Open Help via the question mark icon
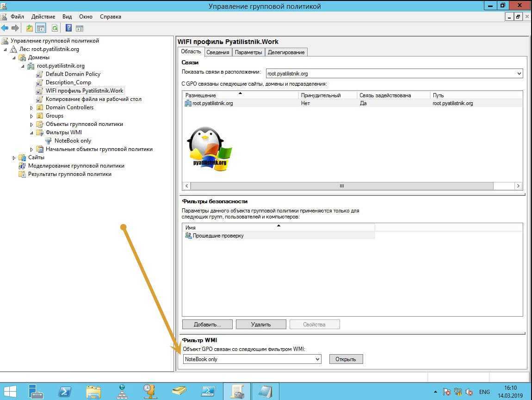Viewport: 532px width, 400px height. (x=68, y=28)
